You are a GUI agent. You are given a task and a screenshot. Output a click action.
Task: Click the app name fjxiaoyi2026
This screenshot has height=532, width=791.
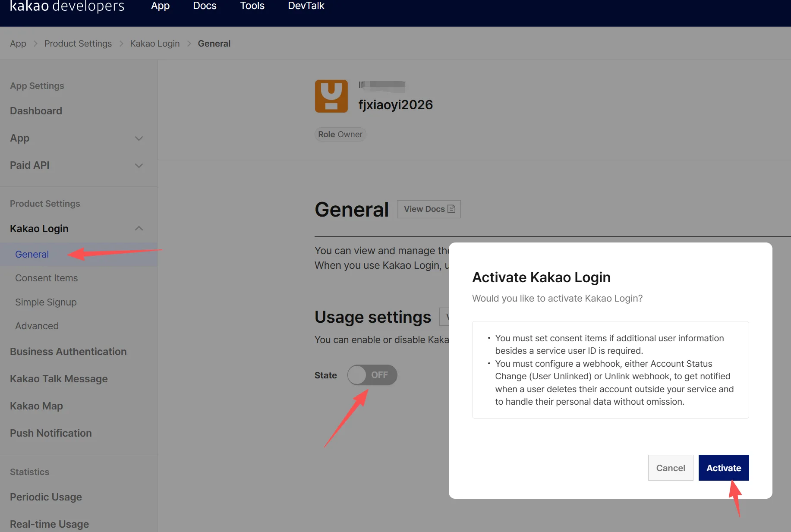point(395,105)
